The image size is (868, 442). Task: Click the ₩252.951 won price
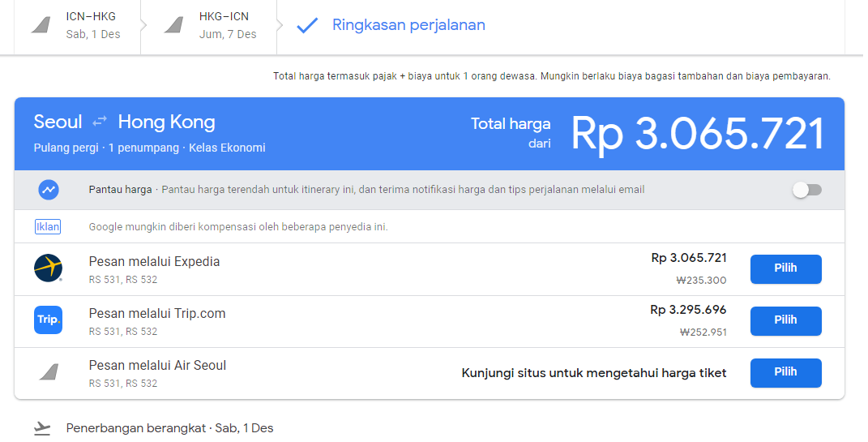703,333
